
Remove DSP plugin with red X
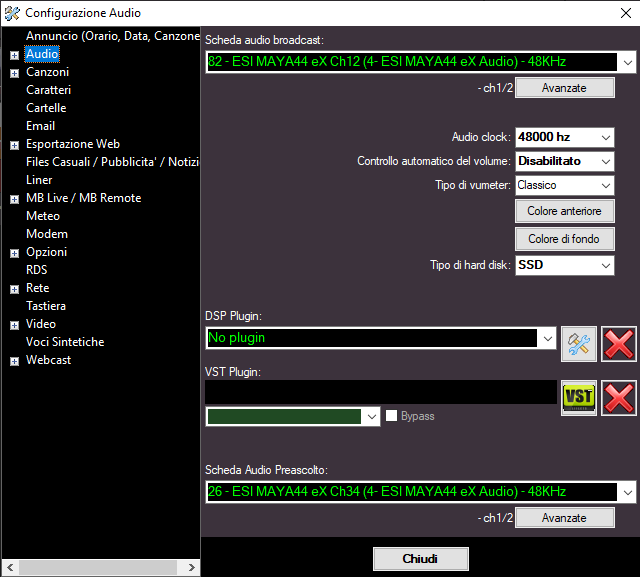[619, 343]
